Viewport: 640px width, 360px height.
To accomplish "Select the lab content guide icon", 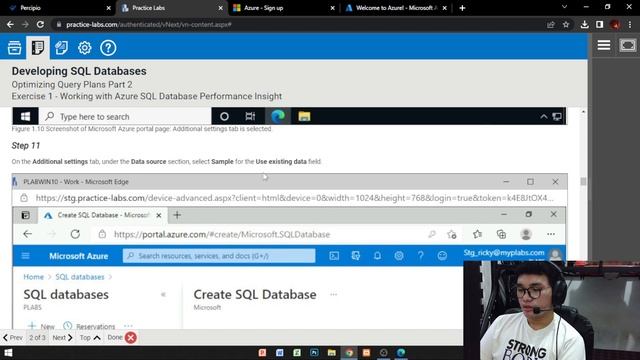I will 38,48.
